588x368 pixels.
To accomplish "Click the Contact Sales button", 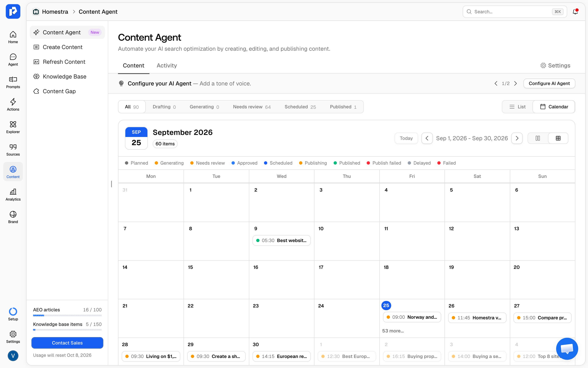I will coord(67,343).
